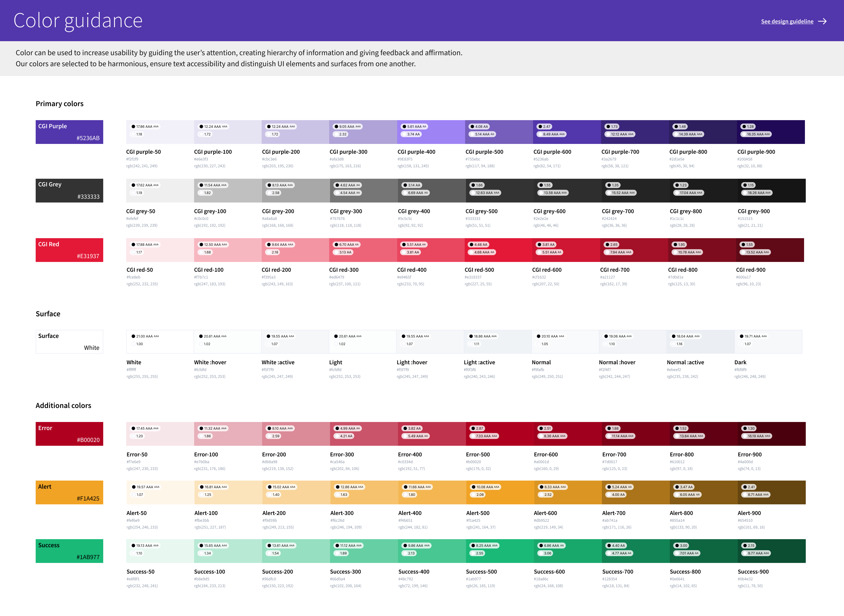Open the See design guideline link
The image size is (844, 616).
click(x=787, y=21)
